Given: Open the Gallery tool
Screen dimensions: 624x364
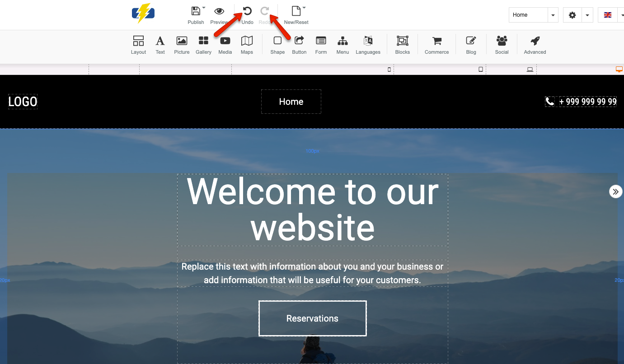Looking at the screenshot, I should coord(203,44).
